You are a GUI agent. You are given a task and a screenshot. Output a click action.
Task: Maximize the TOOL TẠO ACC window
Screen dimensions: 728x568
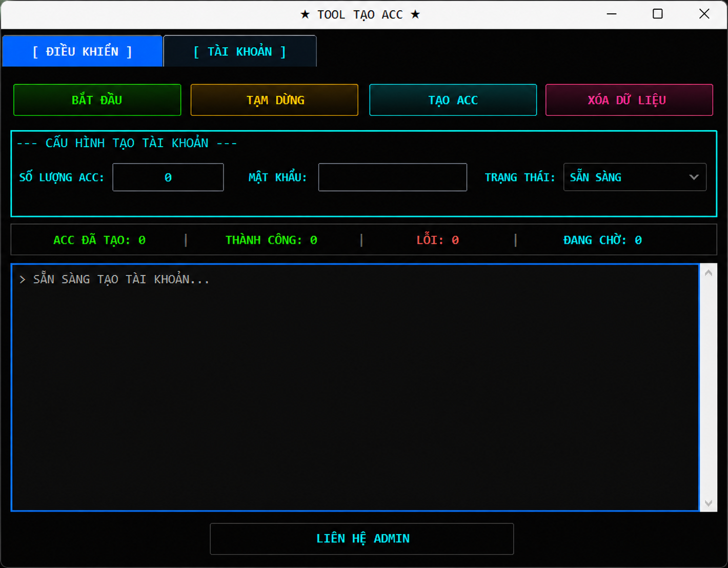coord(658,14)
